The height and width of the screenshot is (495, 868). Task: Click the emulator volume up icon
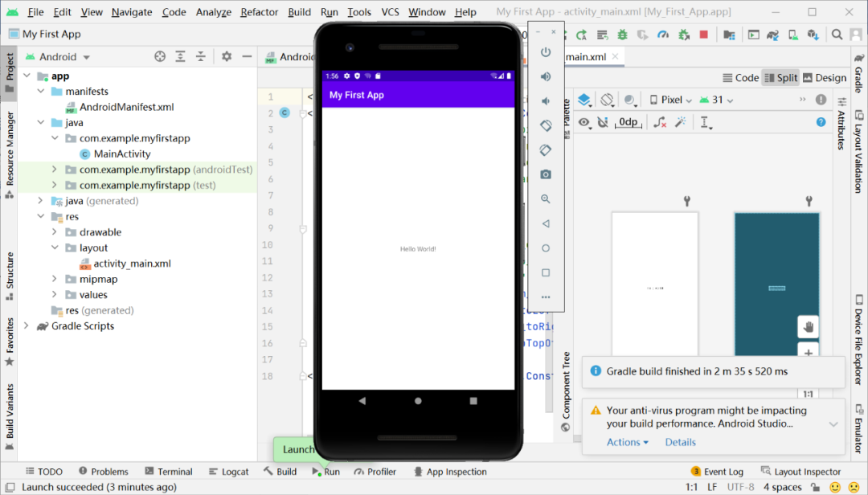point(545,76)
